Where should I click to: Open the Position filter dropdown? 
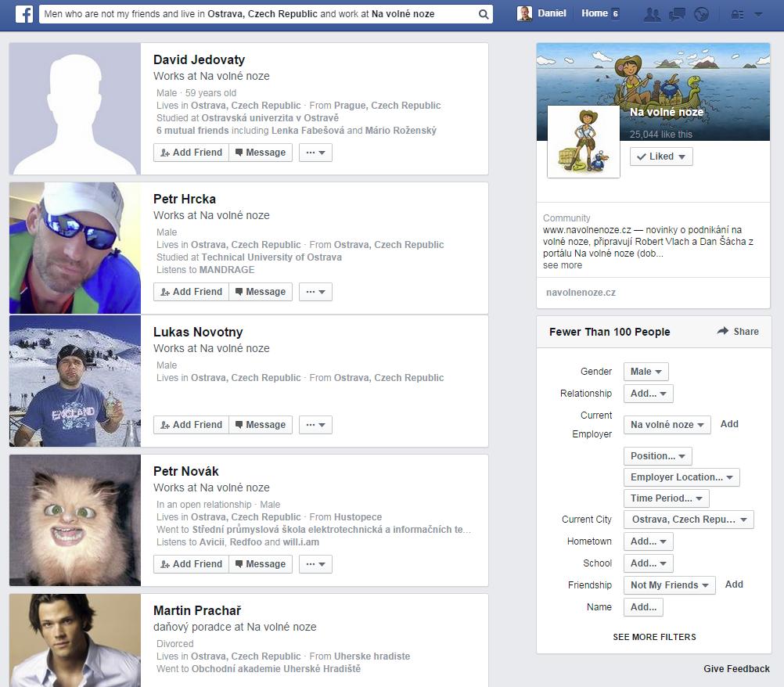point(658,456)
